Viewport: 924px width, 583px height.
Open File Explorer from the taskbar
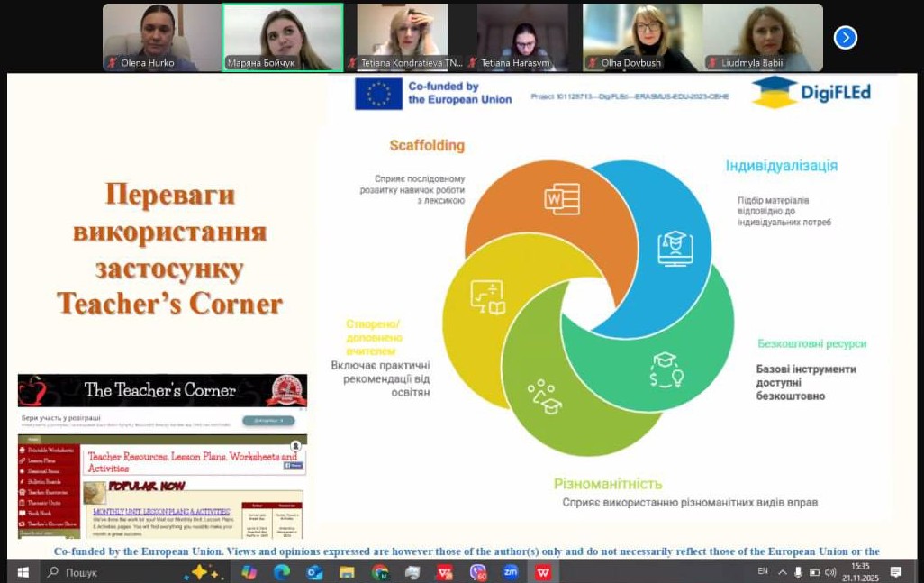[x=347, y=572]
